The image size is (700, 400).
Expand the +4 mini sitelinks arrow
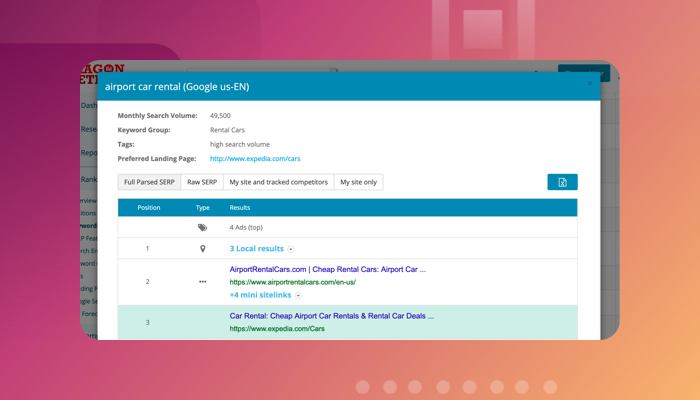298,296
